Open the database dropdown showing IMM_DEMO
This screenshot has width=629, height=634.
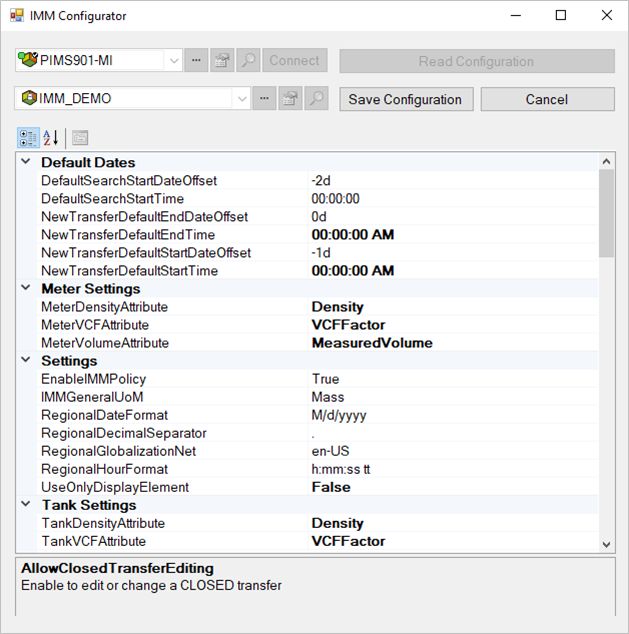click(x=242, y=98)
